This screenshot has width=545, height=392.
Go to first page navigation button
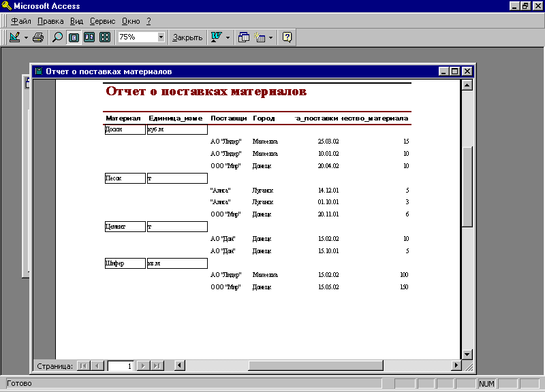83,365
